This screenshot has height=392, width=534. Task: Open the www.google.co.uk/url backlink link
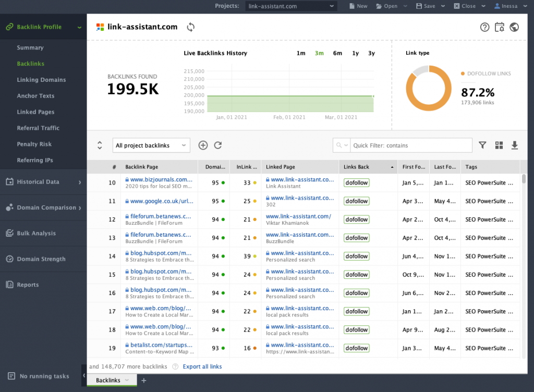tap(162, 201)
